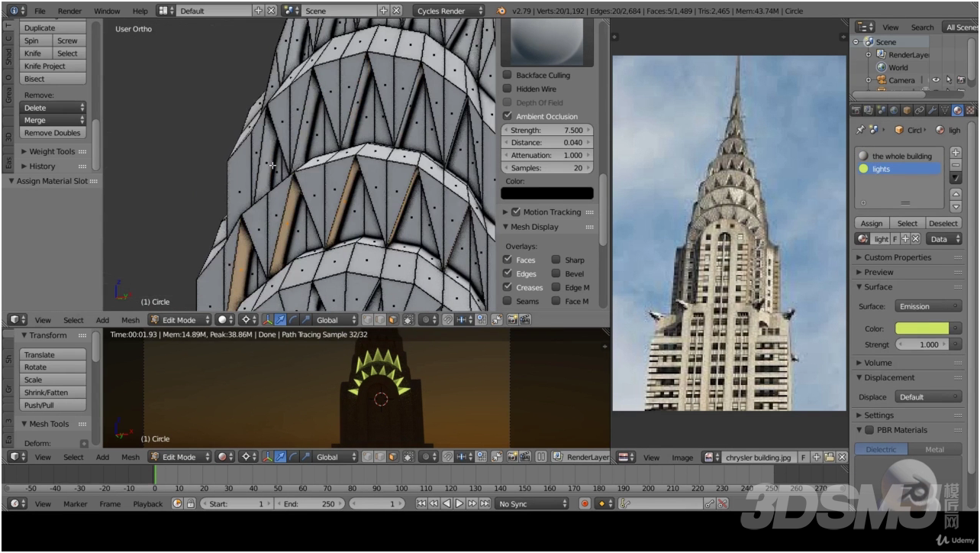This screenshot has width=980, height=553.
Task: Select vertex select mode in upper viewport header
Action: [x=367, y=319]
